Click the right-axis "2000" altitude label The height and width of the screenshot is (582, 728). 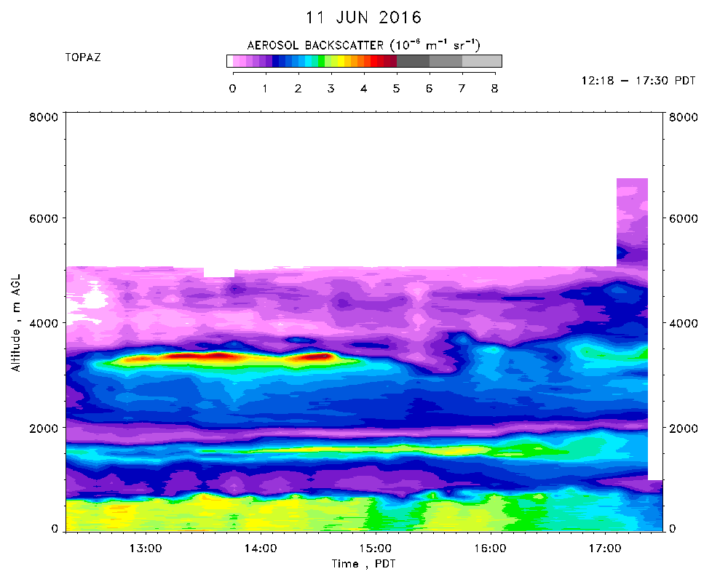pyautogui.click(x=684, y=428)
